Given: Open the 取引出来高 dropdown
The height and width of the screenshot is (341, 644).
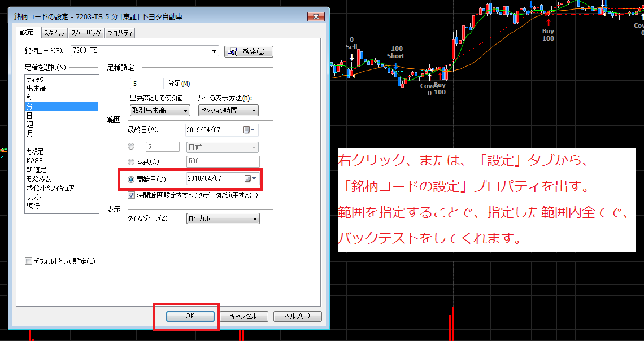Looking at the screenshot, I should point(160,111).
